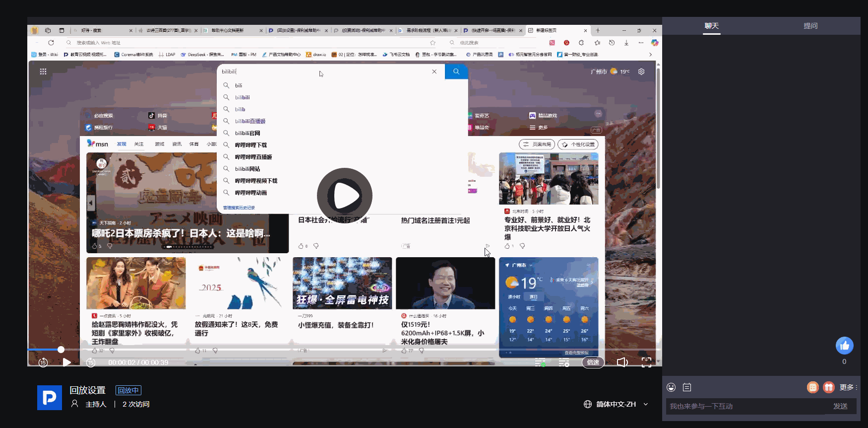Mute the replay using the speaker icon
The height and width of the screenshot is (428, 868).
(622, 362)
